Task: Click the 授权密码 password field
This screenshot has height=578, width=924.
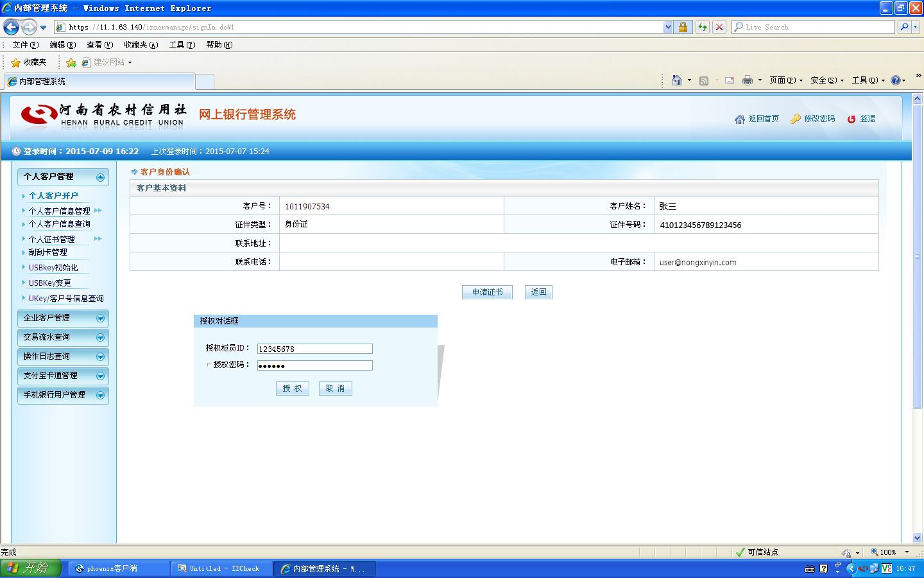Action: [314, 365]
